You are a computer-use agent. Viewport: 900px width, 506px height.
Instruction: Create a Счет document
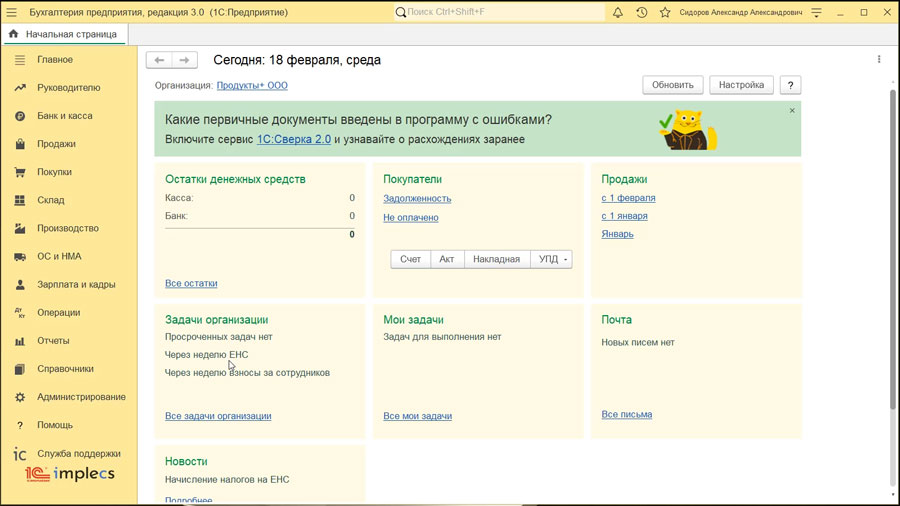click(410, 259)
